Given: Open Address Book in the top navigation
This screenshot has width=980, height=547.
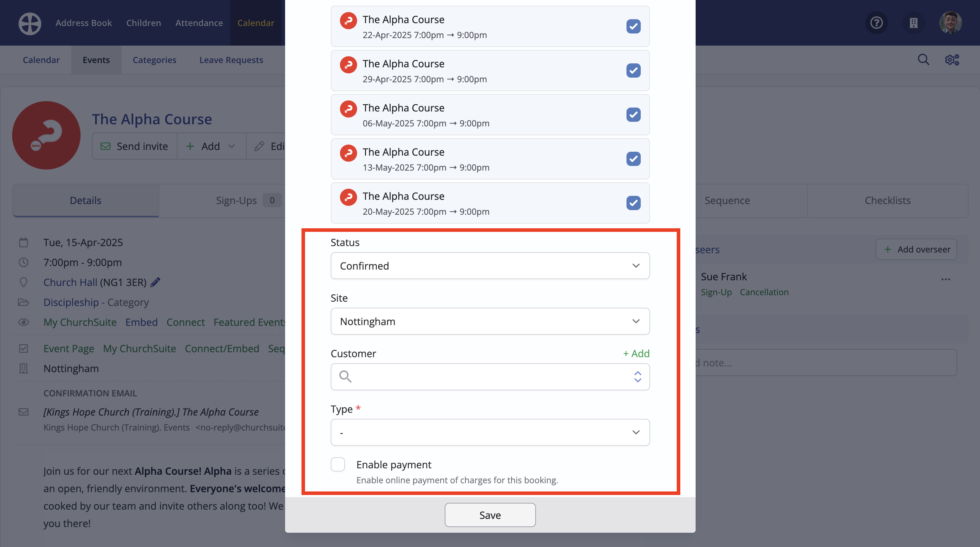Looking at the screenshot, I should (84, 23).
